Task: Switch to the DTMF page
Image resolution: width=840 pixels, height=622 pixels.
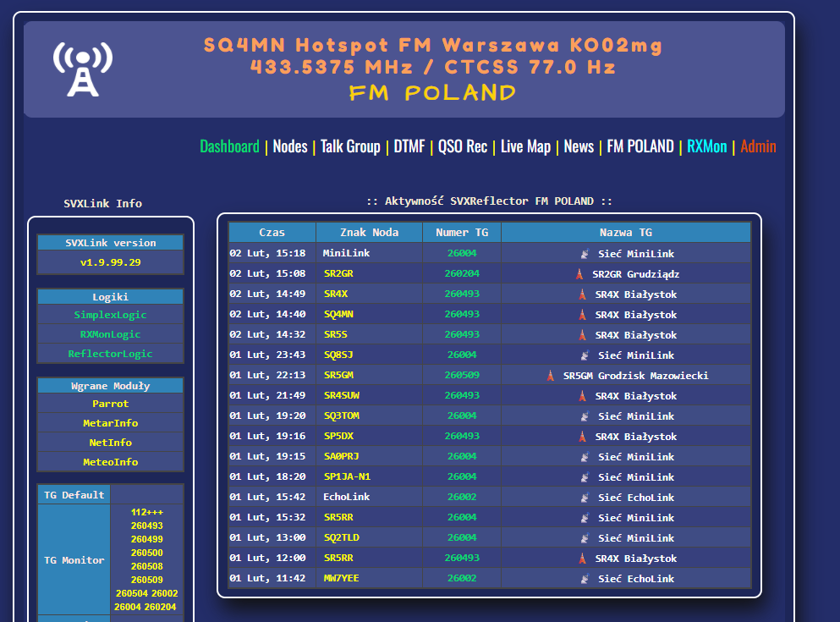Action: coord(409,146)
